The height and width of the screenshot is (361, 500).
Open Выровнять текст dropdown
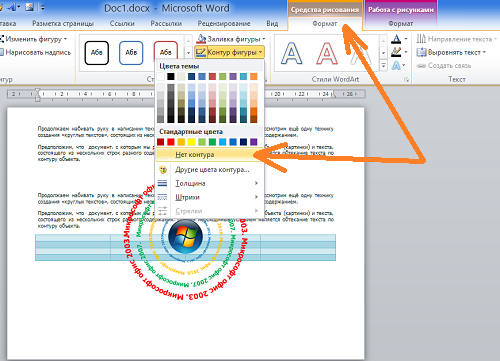click(x=451, y=52)
